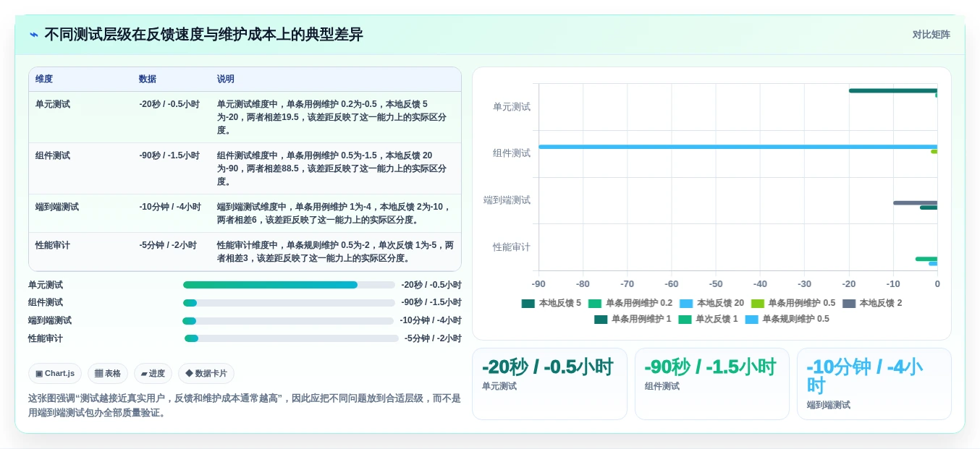Select the 数据卡片 chip
The height and width of the screenshot is (449, 980).
pyautogui.click(x=206, y=373)
